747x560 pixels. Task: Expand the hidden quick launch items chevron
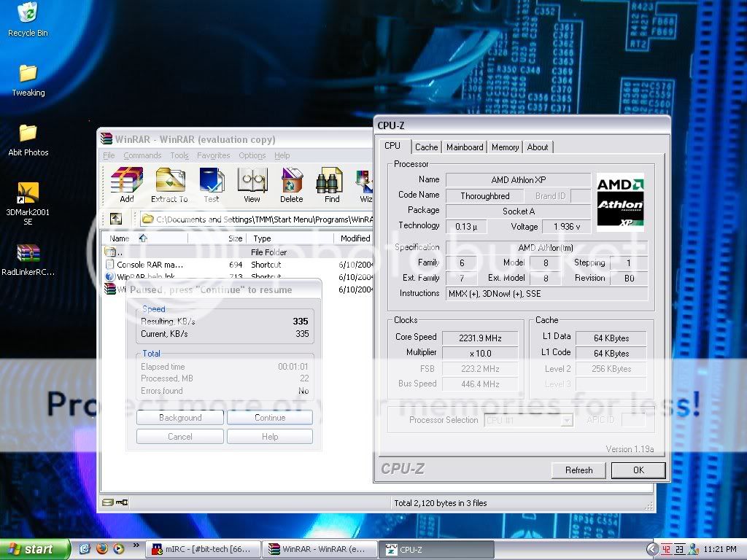[136, 546]
